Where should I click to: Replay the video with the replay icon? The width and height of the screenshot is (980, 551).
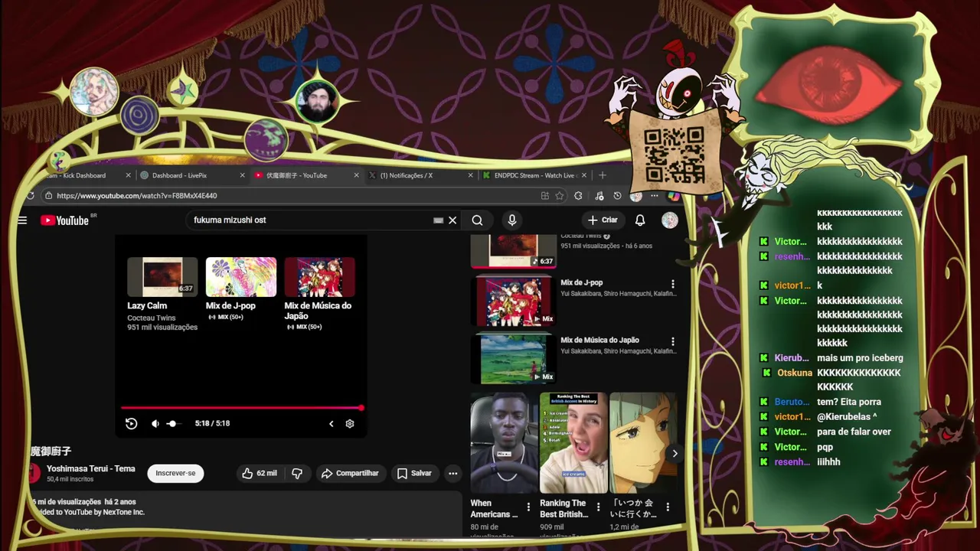[132, 423]
